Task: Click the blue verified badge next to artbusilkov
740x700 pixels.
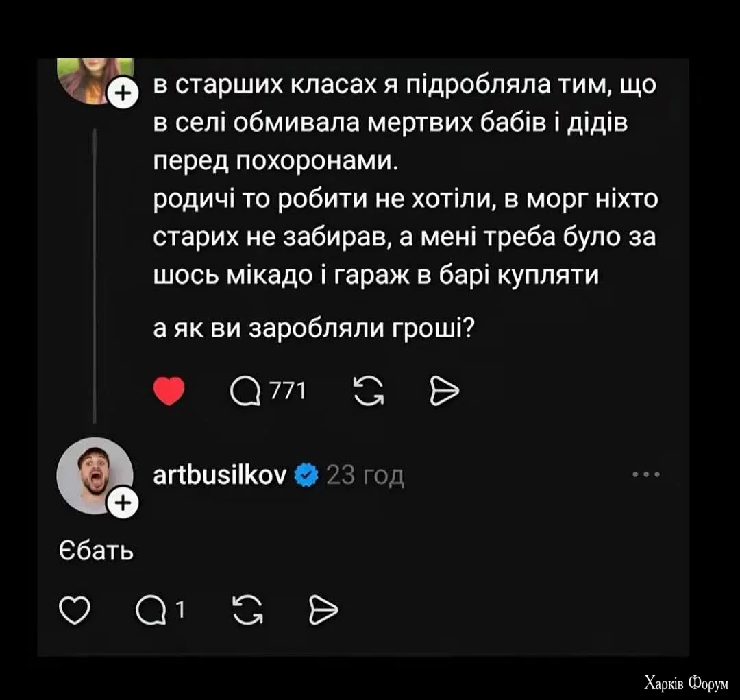Action: pyautogui.click(x=307, y=475)
